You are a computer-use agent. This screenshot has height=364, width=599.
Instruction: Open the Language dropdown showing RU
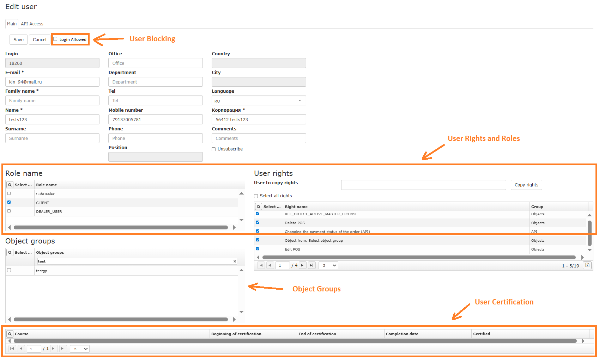click(259, 101)
